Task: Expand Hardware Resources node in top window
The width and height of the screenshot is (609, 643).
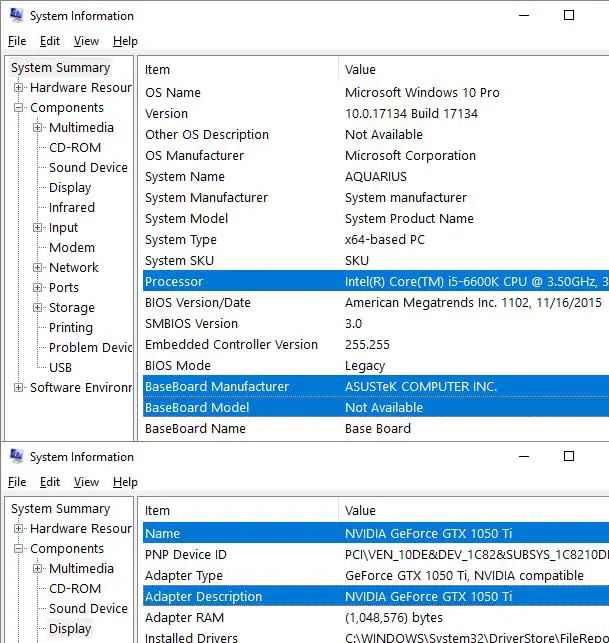Action: [x=18, y=87]
